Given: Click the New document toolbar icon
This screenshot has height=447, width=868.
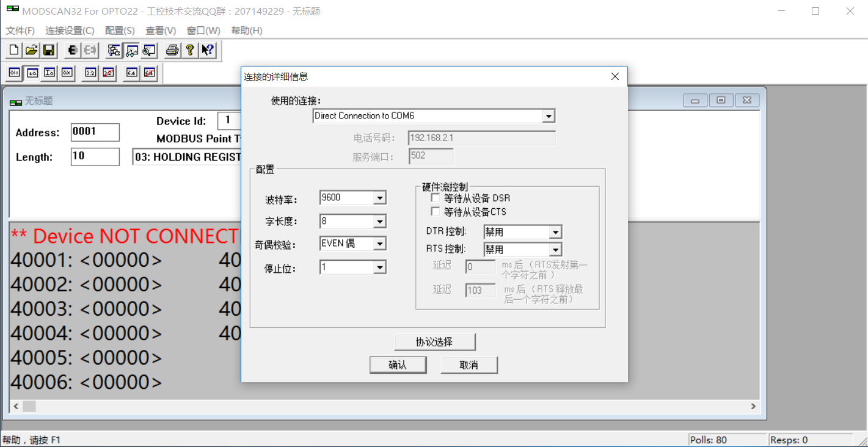Looking at the screenshot, I should [x=13, y=50].
